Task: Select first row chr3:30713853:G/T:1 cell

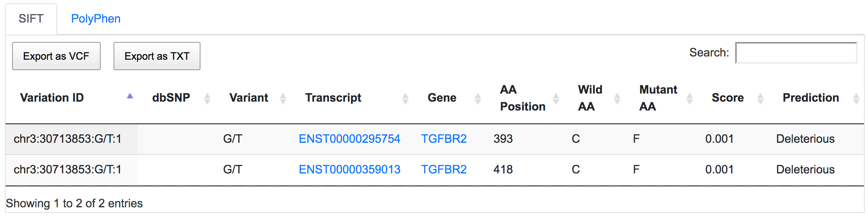Action: [x=72, y=139]
